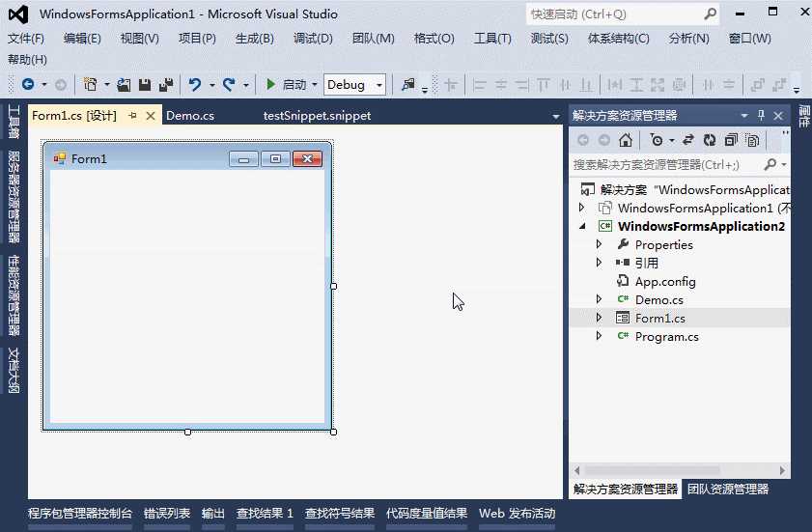The height and width of the screenshot is (532, 812).
Task: Expand the Demo.cs node
Action: 599,299
